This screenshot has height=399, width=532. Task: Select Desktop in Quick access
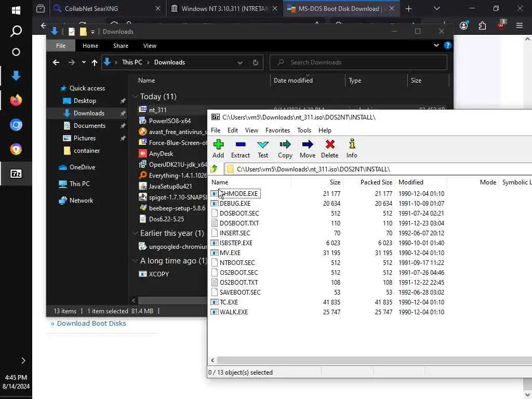click(x=85, y=101)
